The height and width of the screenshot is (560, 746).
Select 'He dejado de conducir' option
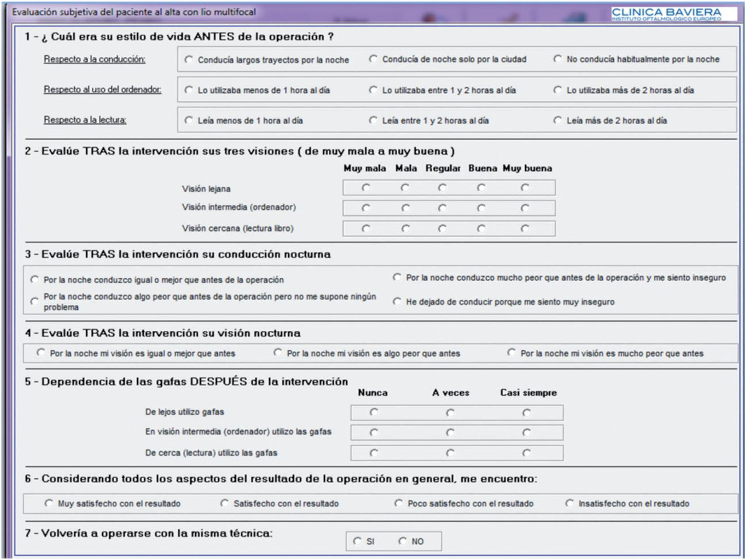click(x=397, y=302)
